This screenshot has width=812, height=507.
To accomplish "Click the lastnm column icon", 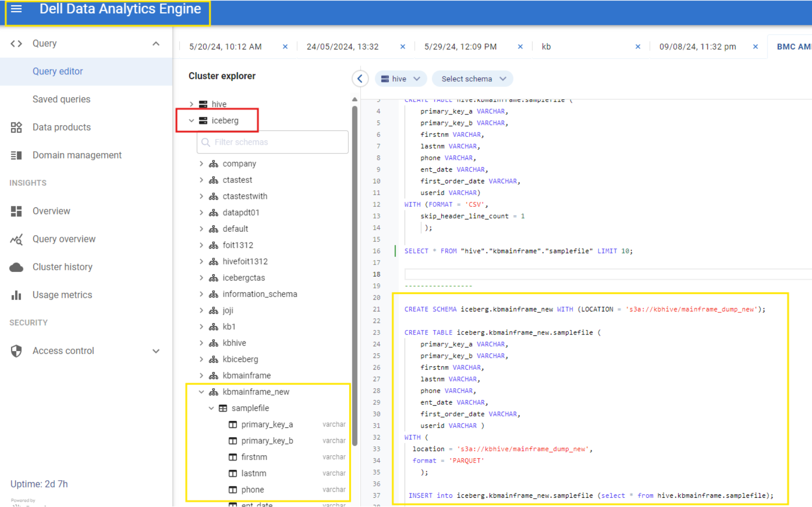I will [x=233, y=473].
